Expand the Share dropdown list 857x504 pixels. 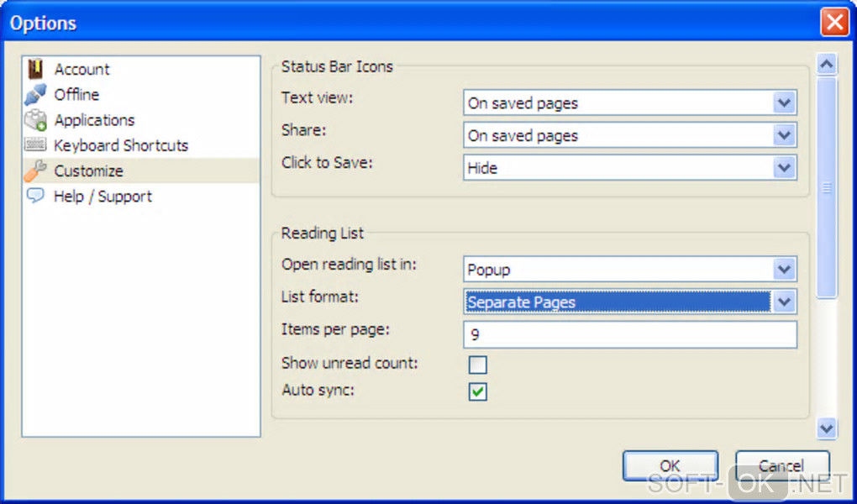click(x=784, y=135)
